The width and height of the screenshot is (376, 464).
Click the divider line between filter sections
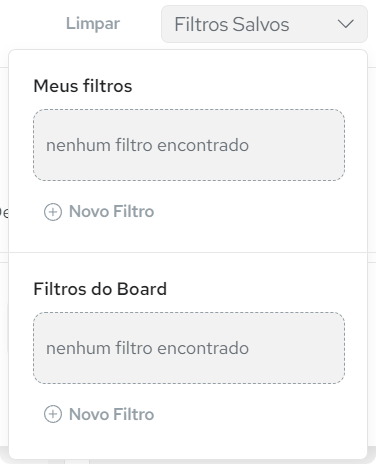pyautogui.click(x=188, y=252)
